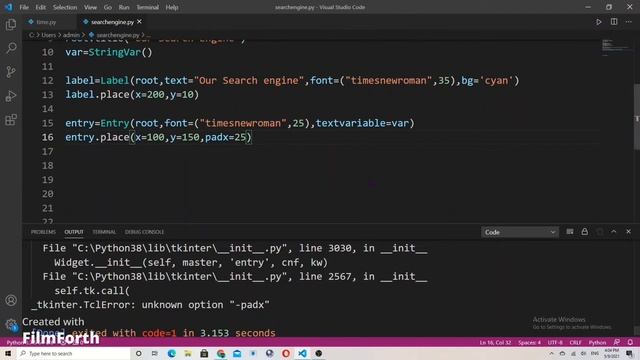This screenshot has width=640, height=360.
Task: Click the Type here to search box
Action: (73, 353)
